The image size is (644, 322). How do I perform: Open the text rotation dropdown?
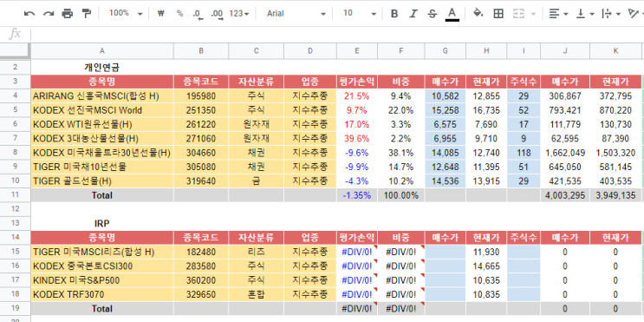pos(636,14)
